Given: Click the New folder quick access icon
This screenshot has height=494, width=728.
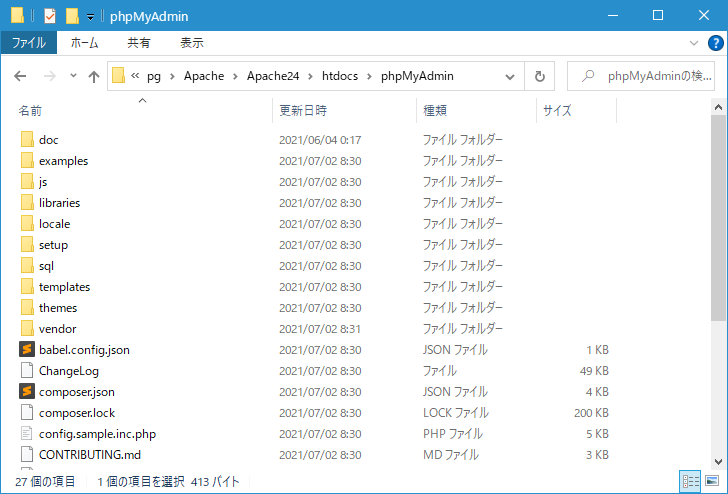Looking at the screenshot, I should coord(72,16).
